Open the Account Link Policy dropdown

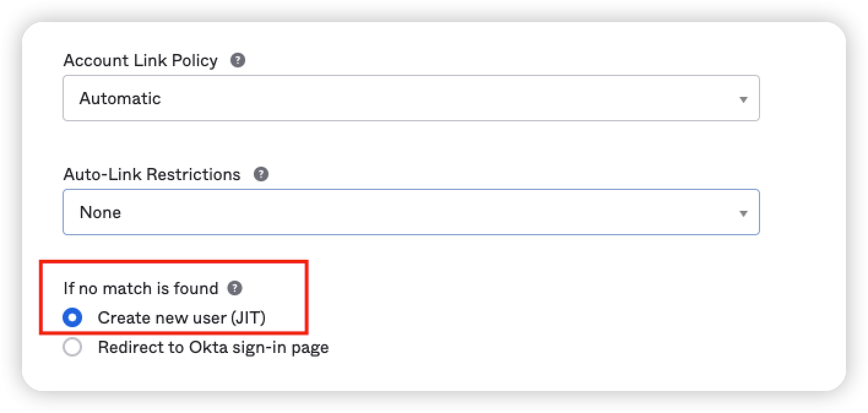pyautogui.click(x=411, y=98)
